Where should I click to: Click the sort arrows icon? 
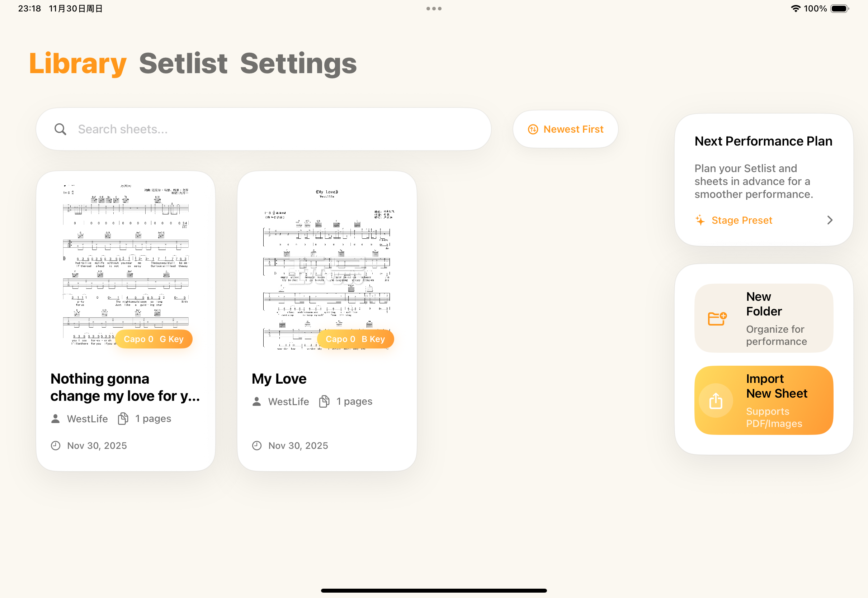533,129
